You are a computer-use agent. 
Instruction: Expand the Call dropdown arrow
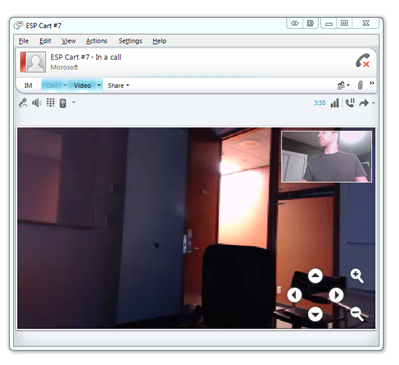[65, 86]
